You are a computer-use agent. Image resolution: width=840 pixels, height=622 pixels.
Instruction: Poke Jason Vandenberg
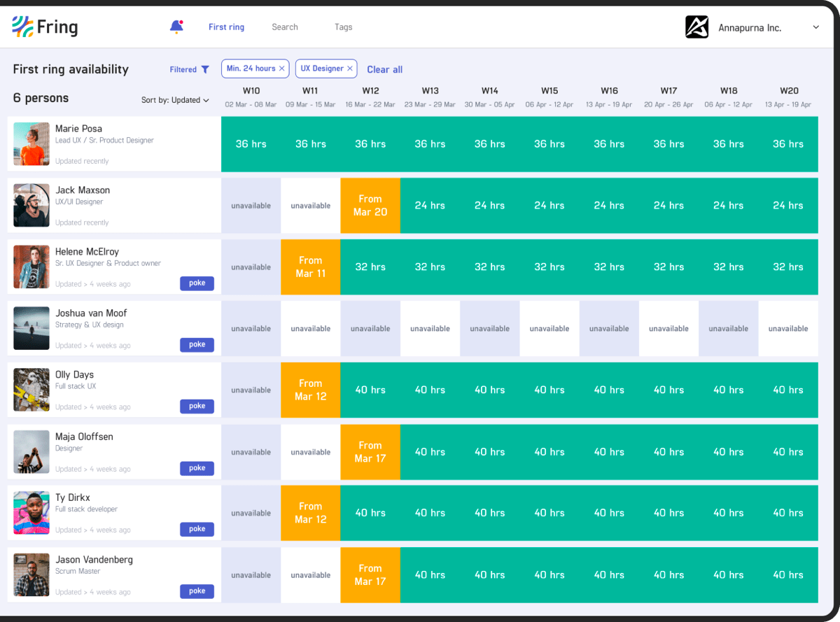(x=197, y=591)
